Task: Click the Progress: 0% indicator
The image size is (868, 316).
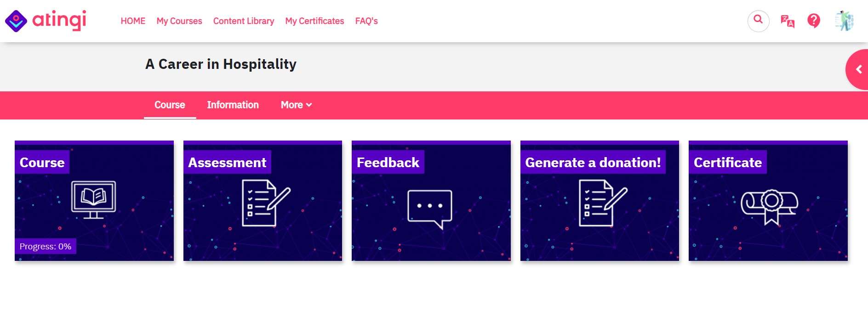Action: tap(46, 246)
